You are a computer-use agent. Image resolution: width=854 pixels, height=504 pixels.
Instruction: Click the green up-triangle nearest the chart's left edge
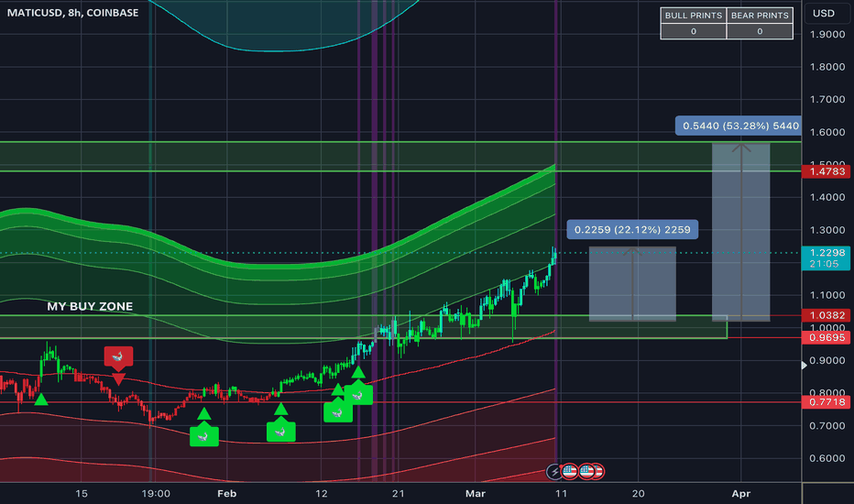click(41, 400)
